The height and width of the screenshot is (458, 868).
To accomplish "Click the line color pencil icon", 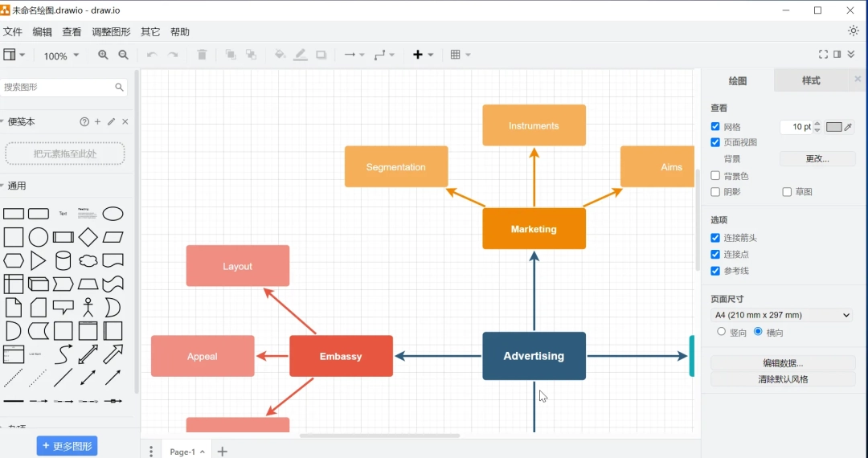I will coord(301,55).
